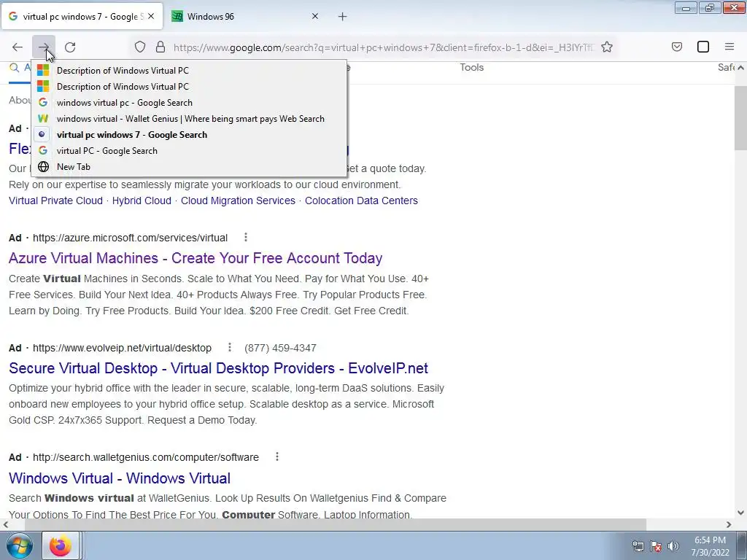This screenshot has width=747, height=560.
Task: Click the horizontal scrollbar thumb
Action: [x=336, y=524]
